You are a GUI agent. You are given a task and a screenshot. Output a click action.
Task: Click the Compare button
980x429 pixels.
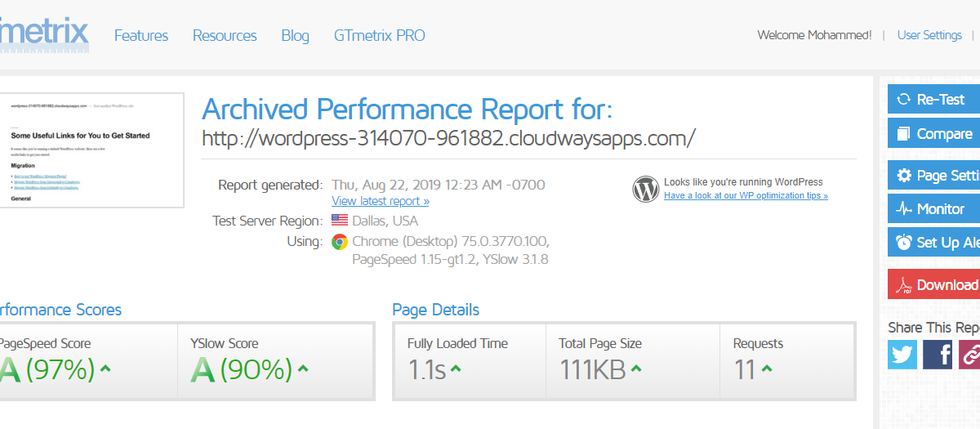coord(933,133)
